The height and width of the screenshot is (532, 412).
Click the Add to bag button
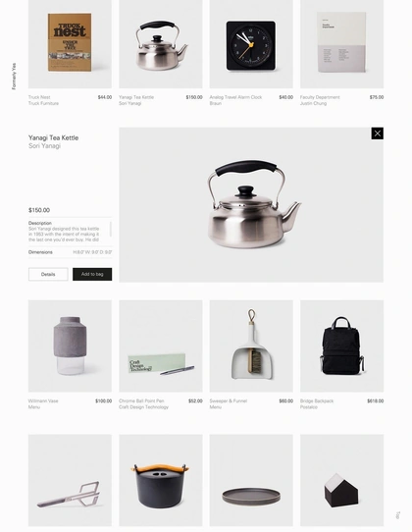92,274
